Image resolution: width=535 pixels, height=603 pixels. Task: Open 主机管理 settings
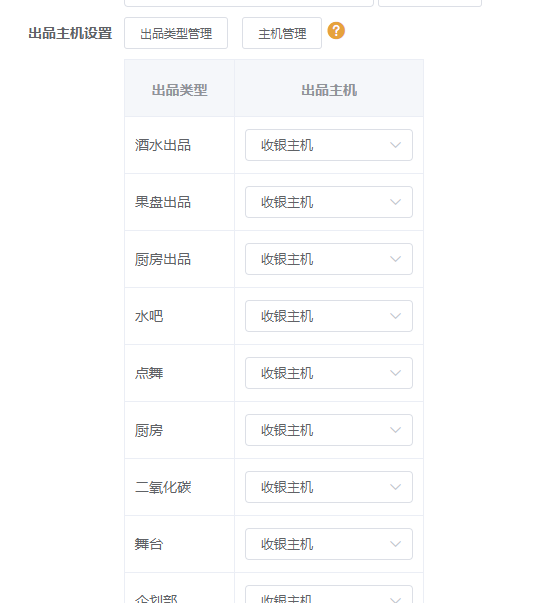282,33
